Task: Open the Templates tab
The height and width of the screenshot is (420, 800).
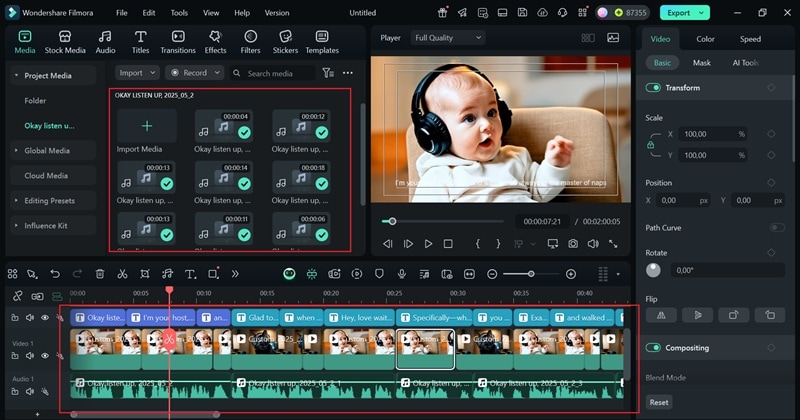Action: coord(322,42)
